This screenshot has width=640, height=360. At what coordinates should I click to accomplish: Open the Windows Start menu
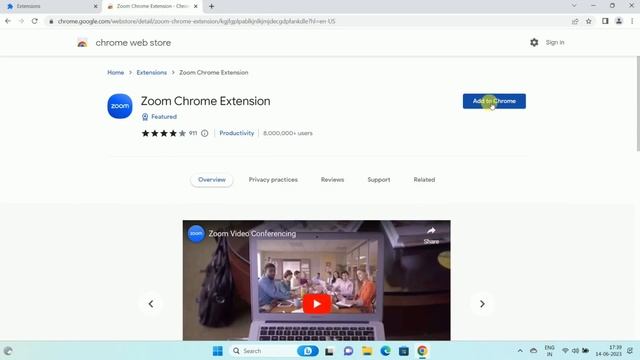click(218, 351)
